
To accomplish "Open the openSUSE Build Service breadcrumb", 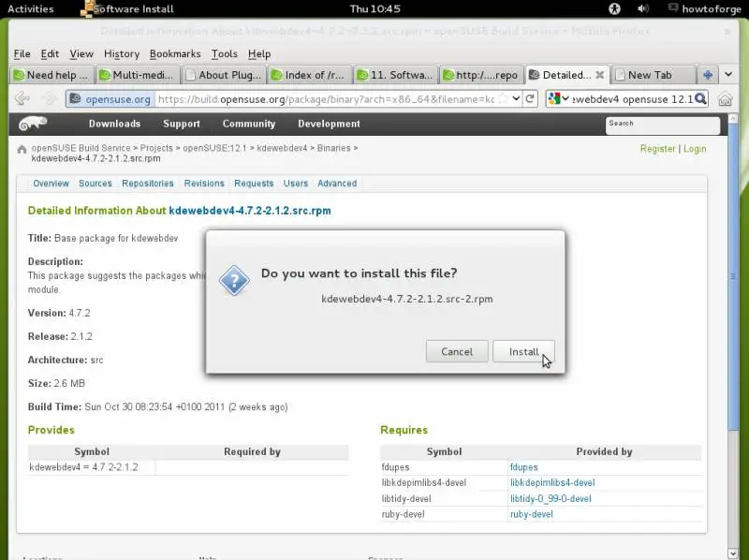I will (x=81, y=148).
